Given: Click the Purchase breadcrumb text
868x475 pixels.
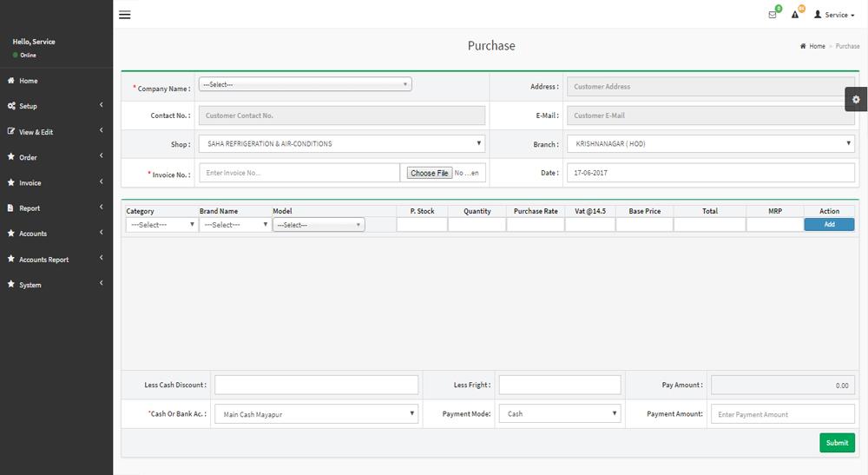Looking at the screenshot, I should 847,46.
